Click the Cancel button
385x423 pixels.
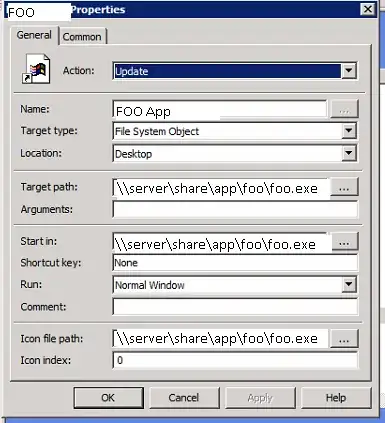pos(184,398)
